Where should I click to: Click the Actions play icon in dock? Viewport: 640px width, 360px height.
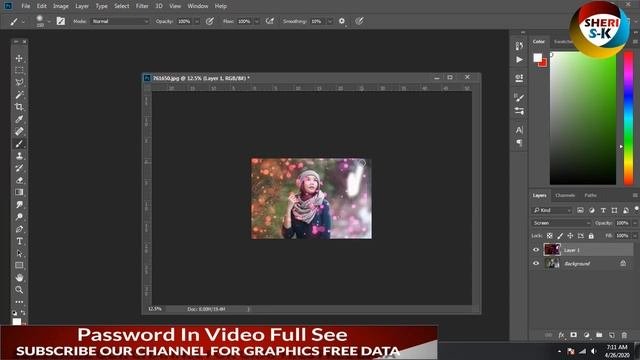coord(519,60)
